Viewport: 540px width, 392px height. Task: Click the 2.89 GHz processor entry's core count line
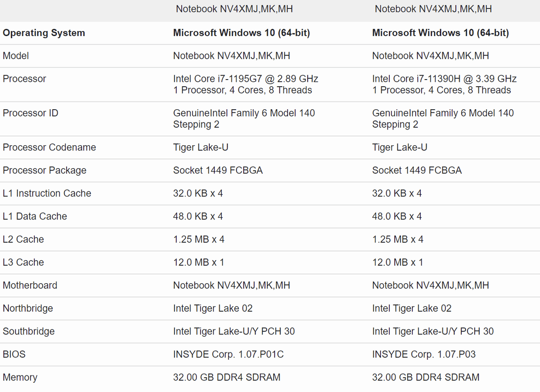click(x=242, y=90)
